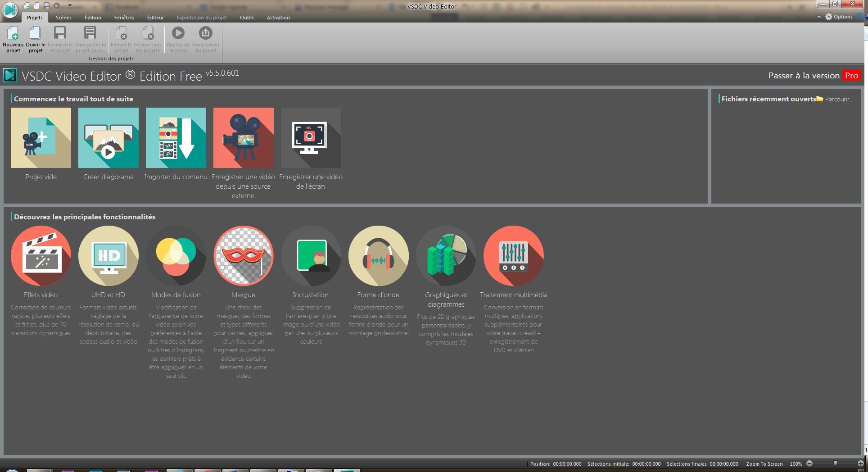Click the Modes de fusion color circles icon
Viewport: 868px width, 472px height.
click(x=176, y=256)
